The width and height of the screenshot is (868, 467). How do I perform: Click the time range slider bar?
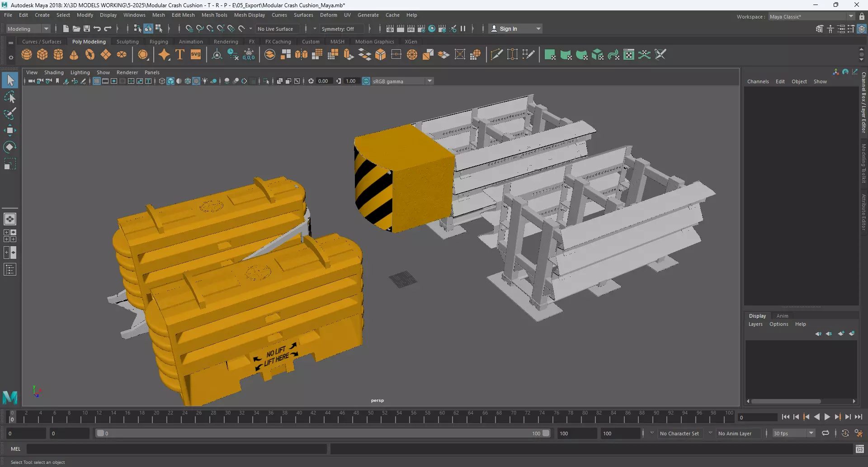(x=323, y=433)
